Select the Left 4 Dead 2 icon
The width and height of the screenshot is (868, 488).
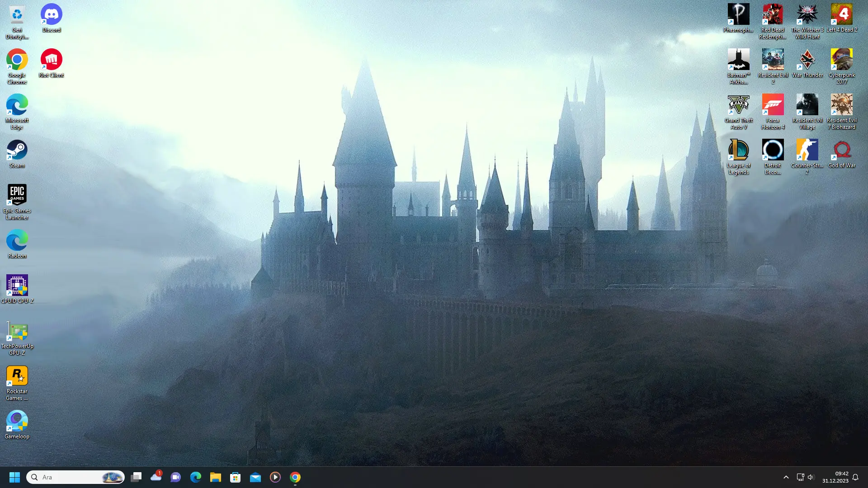pos(841,18)
